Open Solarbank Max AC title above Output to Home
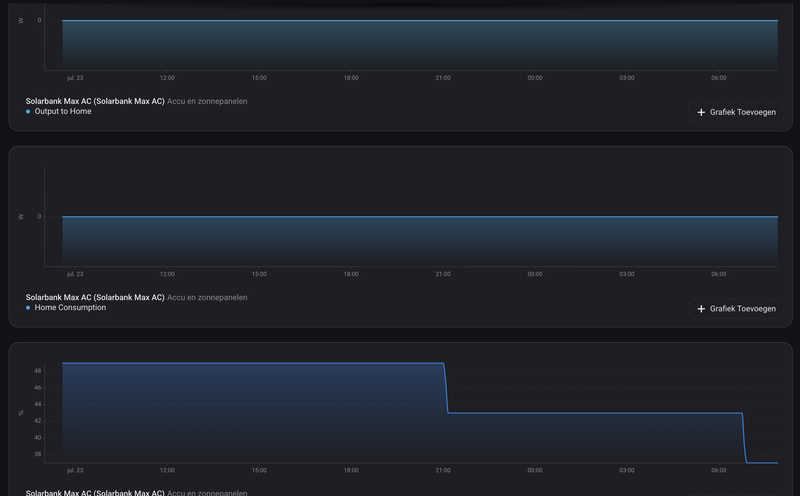Screen dimensions: 800x496 pos(95,101)
